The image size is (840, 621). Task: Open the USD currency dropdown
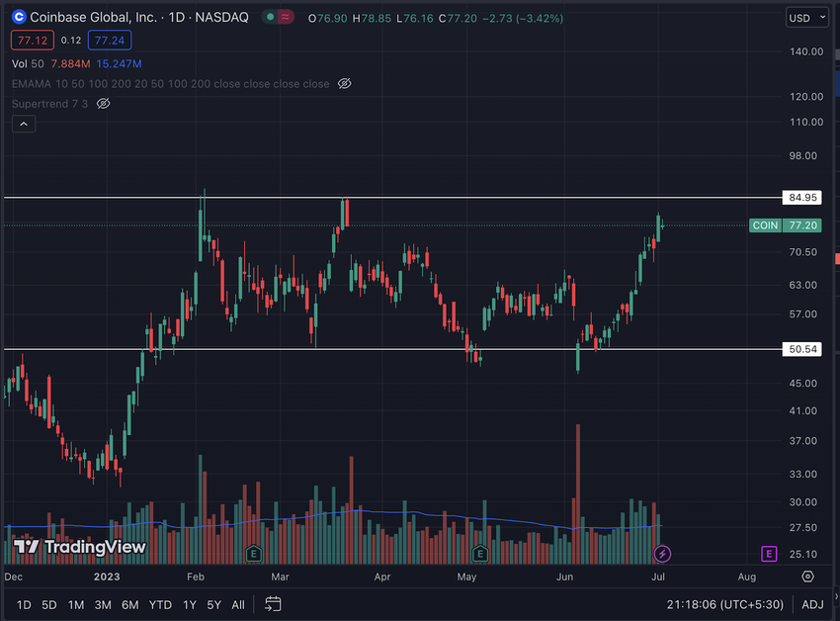click(x=806, y=18)
